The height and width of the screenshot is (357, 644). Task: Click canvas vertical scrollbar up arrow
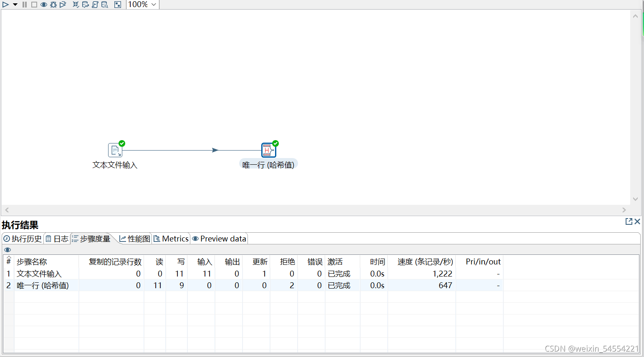[635, 16]
